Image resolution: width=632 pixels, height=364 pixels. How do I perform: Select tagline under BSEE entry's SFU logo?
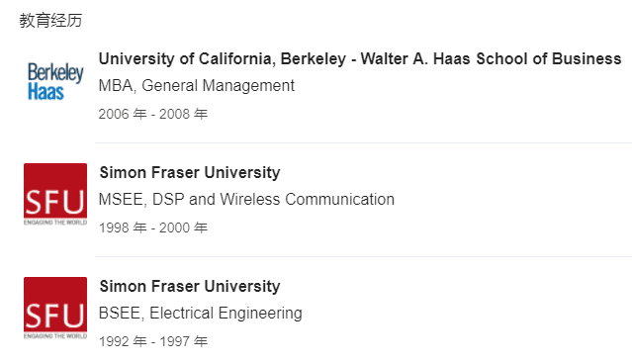55,336
